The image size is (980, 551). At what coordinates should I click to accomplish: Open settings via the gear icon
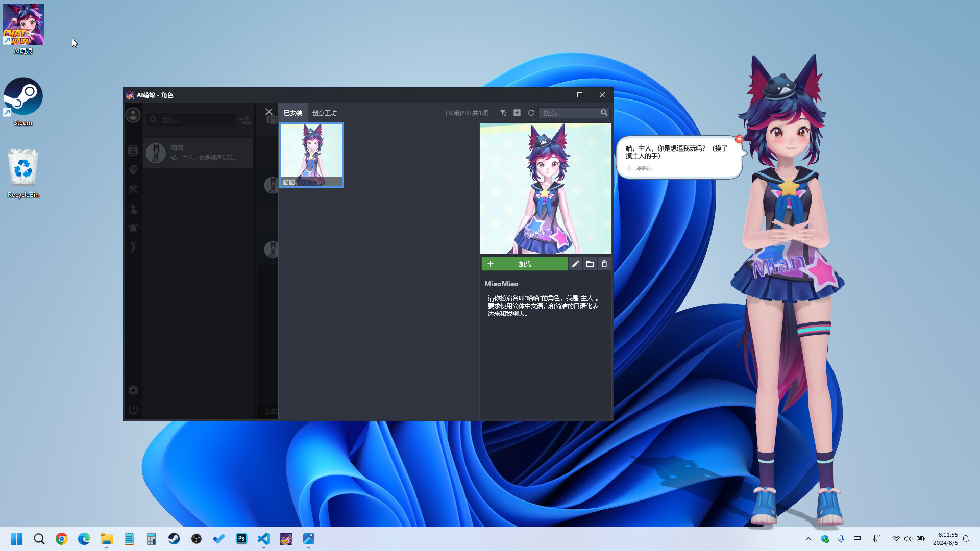coord(133,390)
